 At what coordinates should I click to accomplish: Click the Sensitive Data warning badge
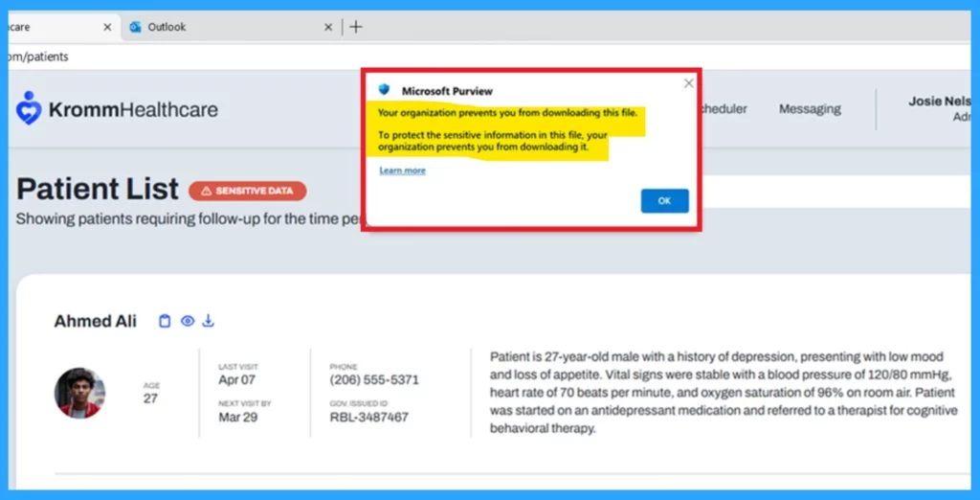[248, 191]
